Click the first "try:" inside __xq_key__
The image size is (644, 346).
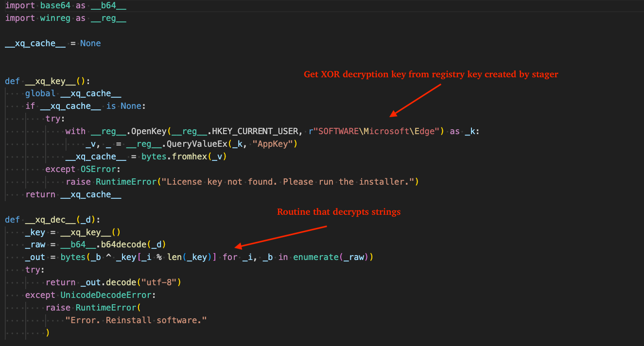(x=55, y=119)
